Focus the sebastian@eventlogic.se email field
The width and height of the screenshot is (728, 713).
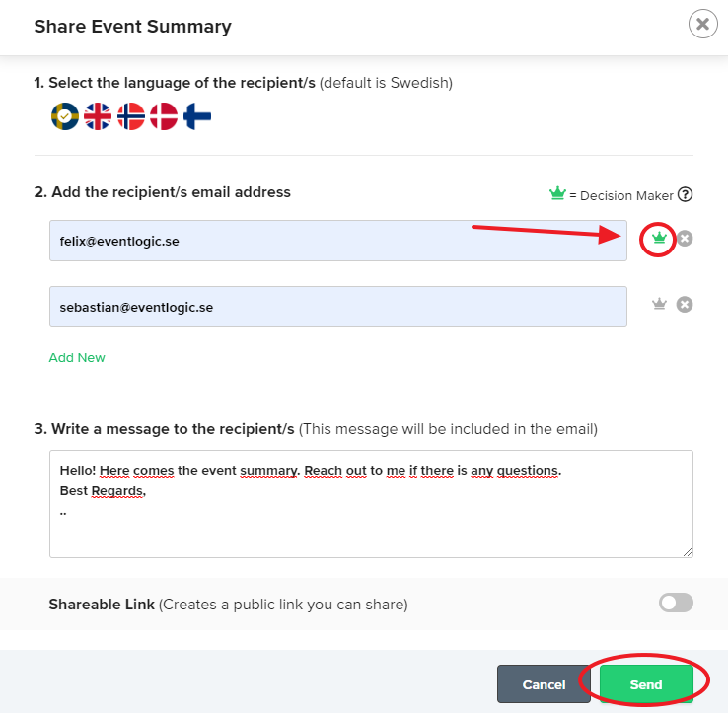point(338,307)
